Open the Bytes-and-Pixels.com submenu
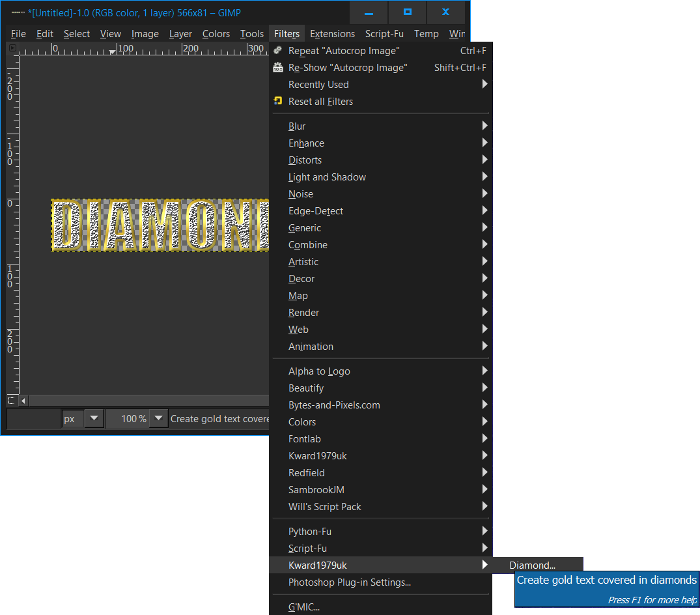Screen dimensions: 700x615 pos(380,405)
